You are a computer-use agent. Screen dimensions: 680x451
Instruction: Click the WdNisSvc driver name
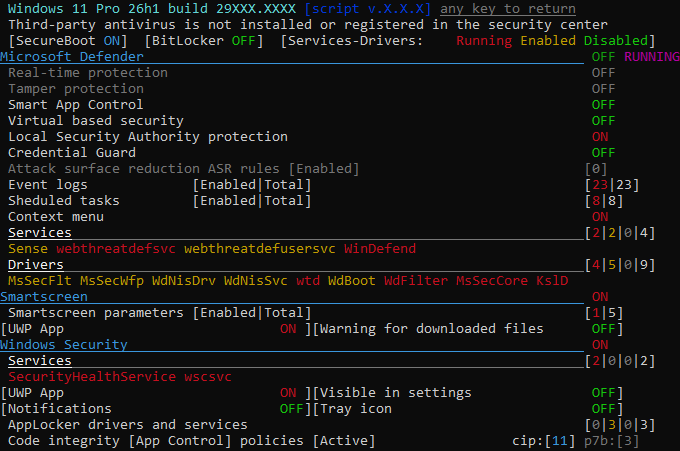tap(256, 281)
